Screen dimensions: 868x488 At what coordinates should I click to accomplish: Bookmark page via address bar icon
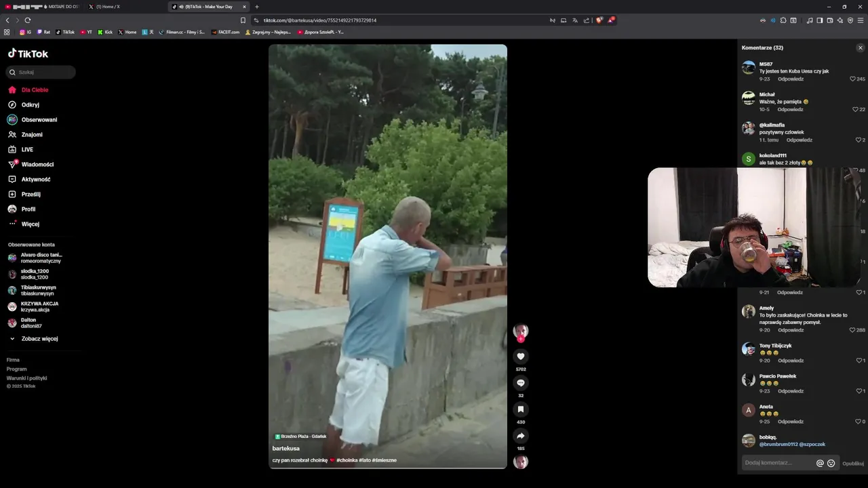click(x=243, y=20)
